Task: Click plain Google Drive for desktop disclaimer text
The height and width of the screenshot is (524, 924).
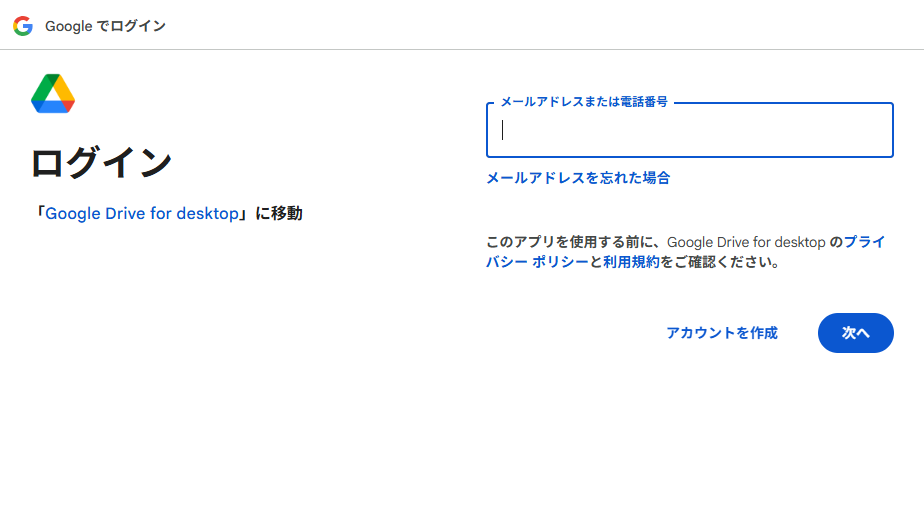Action: tap(746, 242)
